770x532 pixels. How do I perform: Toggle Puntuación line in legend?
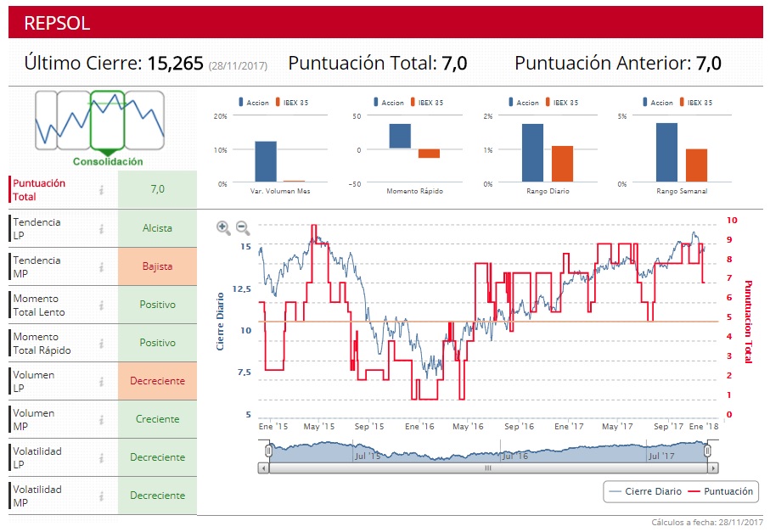[x=721, y=491]
